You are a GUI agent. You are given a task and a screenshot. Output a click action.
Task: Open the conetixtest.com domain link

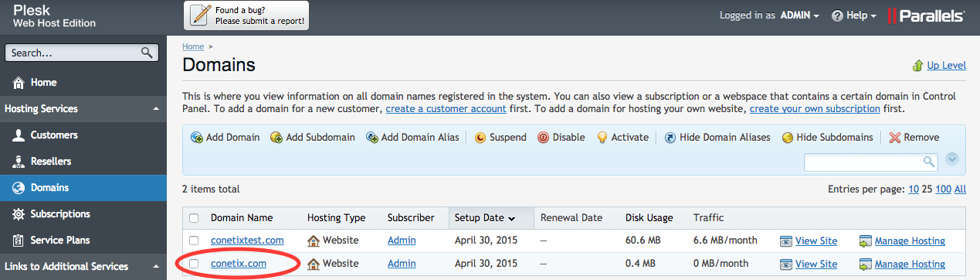(247, 241)
